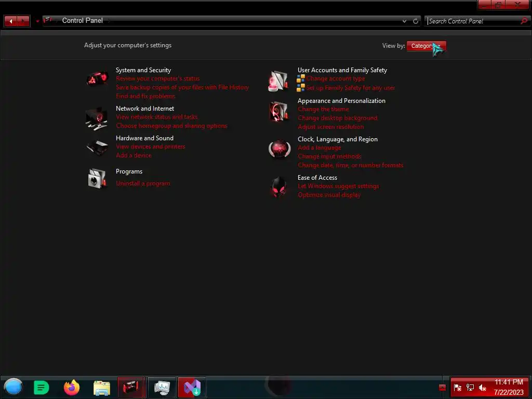Open the Clock, Language, and Region icon

click(x=279, y=149)
